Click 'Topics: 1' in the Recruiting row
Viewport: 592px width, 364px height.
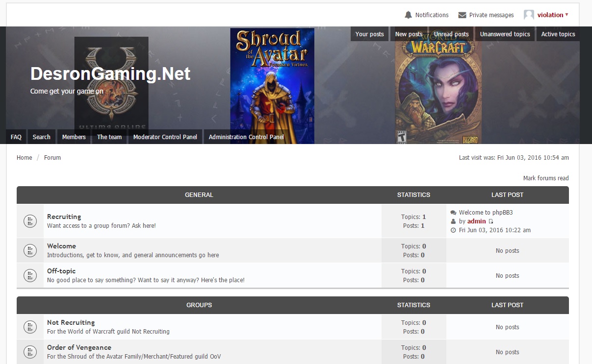point(413,217)
